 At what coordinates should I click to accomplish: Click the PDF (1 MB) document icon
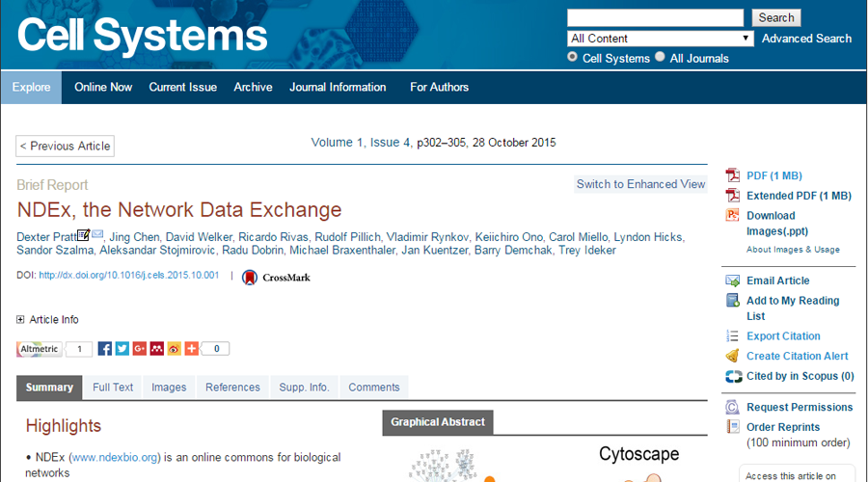coord(732,175)
